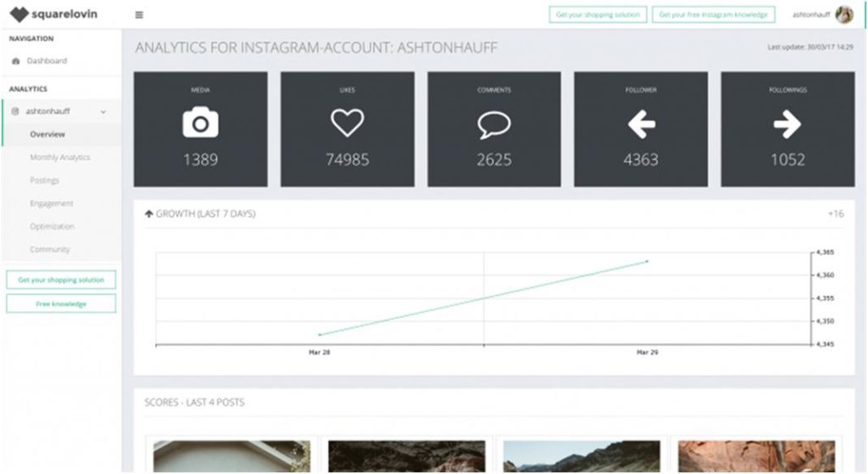Open the Postings sidebar item
The image size is (868, 474).
point(44,181)
